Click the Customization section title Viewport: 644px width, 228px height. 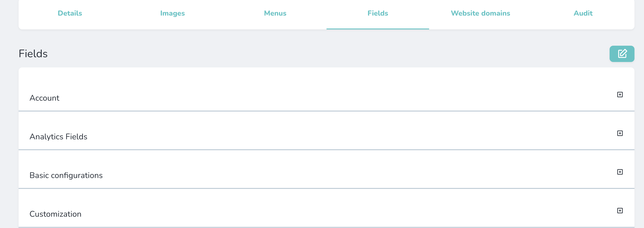pos(55,214)
